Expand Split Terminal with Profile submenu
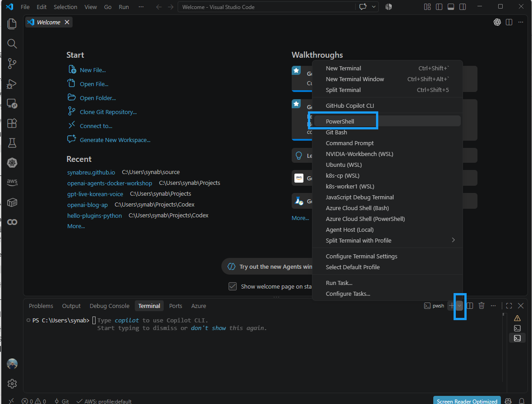The image size is (532, 404). pyautogui.click(x=387, y=240)
